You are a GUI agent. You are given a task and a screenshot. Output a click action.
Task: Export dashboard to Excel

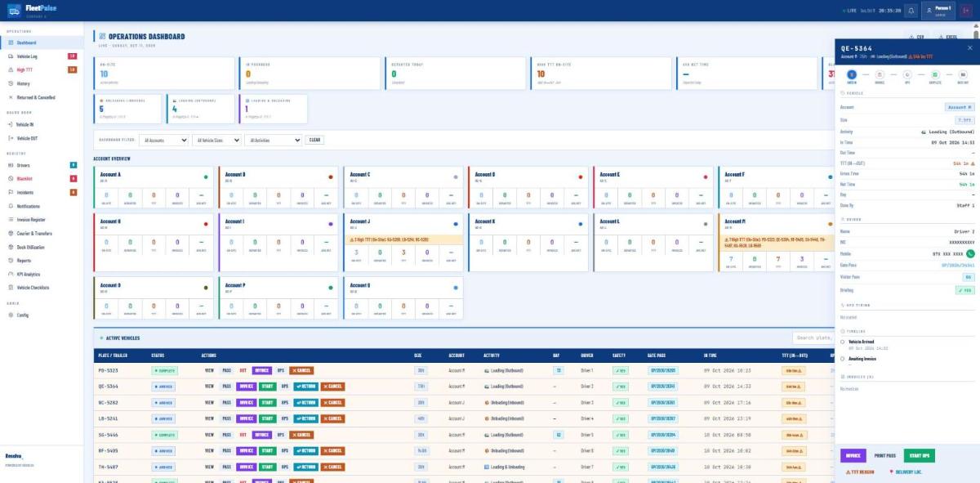click(949, 37)
